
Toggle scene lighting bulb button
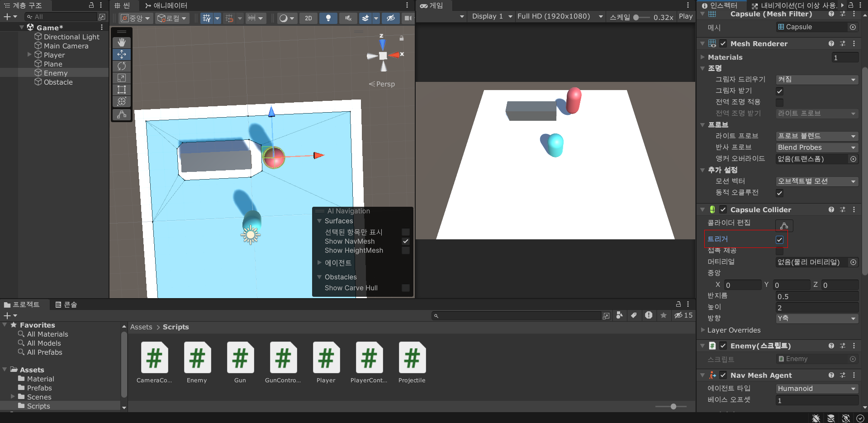328,18
